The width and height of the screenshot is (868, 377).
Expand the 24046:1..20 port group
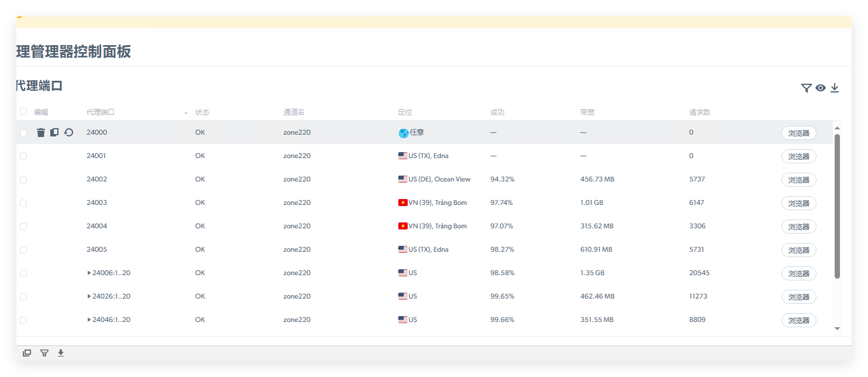[x=89, y=320]
